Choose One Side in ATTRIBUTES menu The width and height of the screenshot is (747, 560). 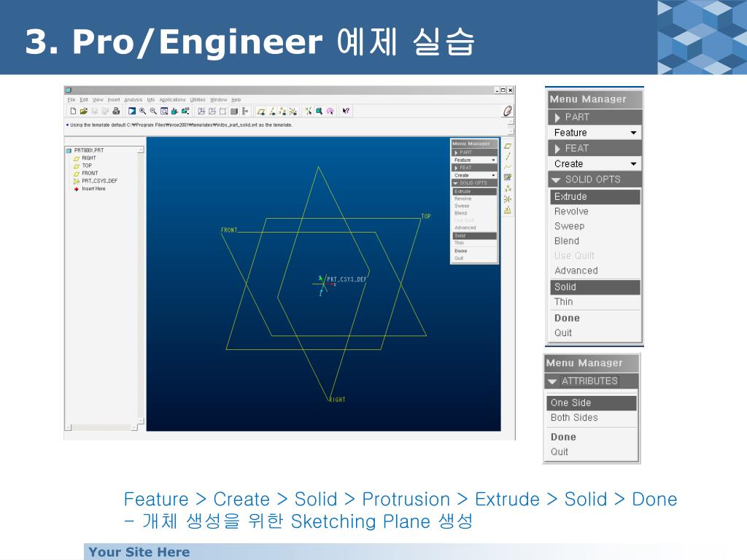pos(591,402)
